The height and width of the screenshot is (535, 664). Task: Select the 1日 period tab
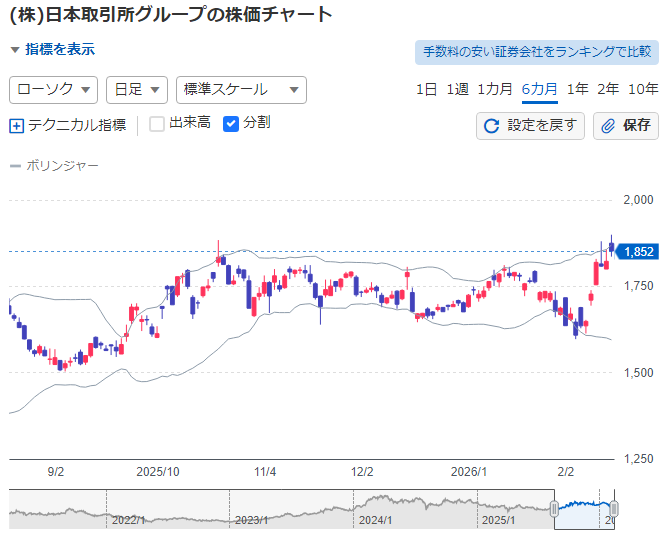426,89
